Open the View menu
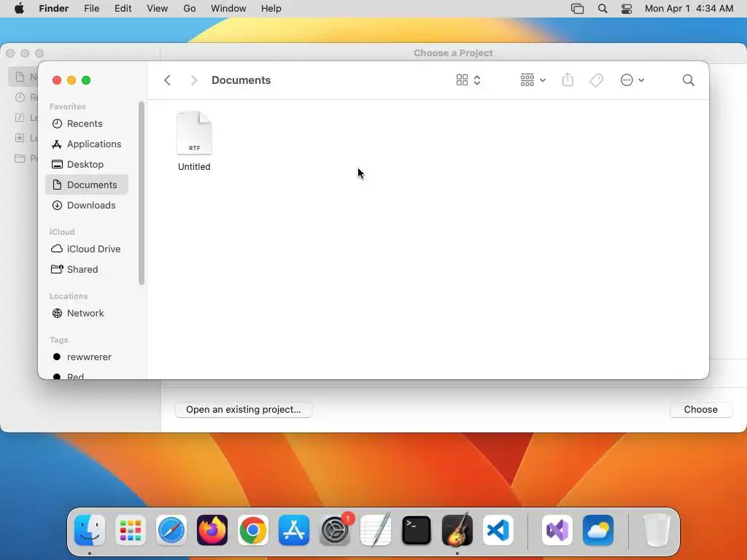 tap(158, 9)
